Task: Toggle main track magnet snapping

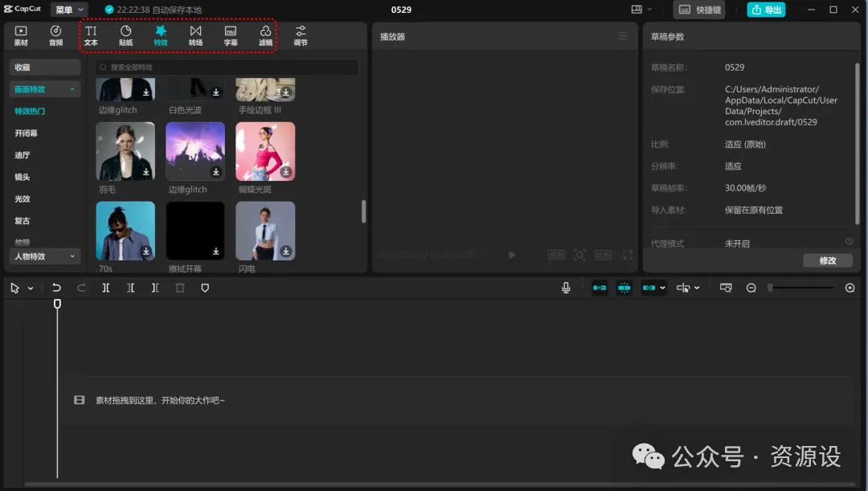Action: click(600, 288)
